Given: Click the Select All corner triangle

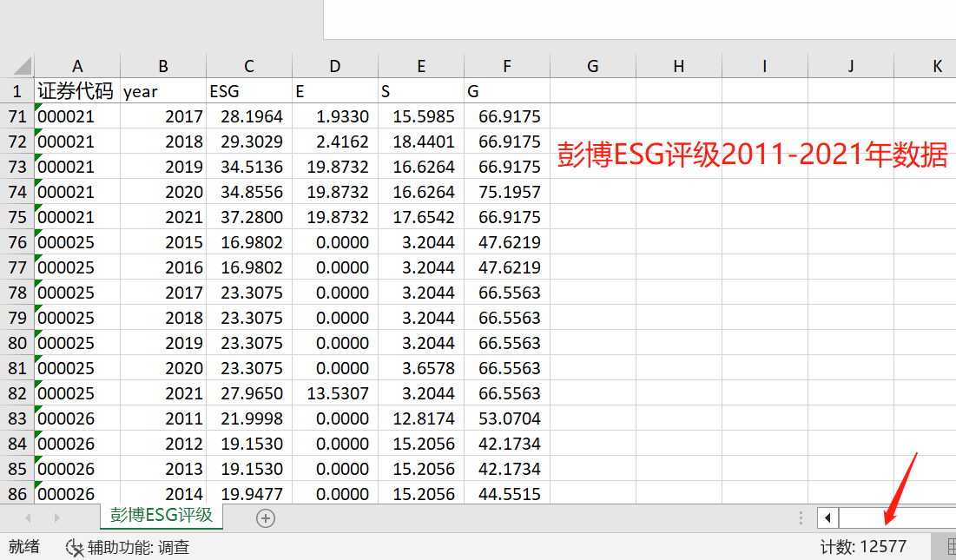Looking at the screenshot, I should [x=22, y=66].
